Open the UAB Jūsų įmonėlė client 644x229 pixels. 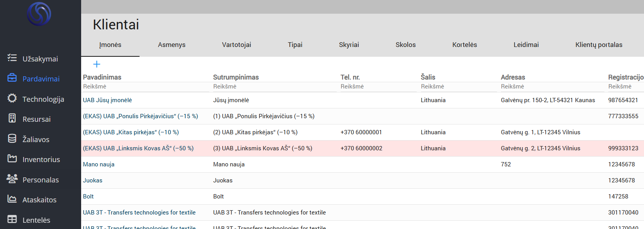(107, 100)
